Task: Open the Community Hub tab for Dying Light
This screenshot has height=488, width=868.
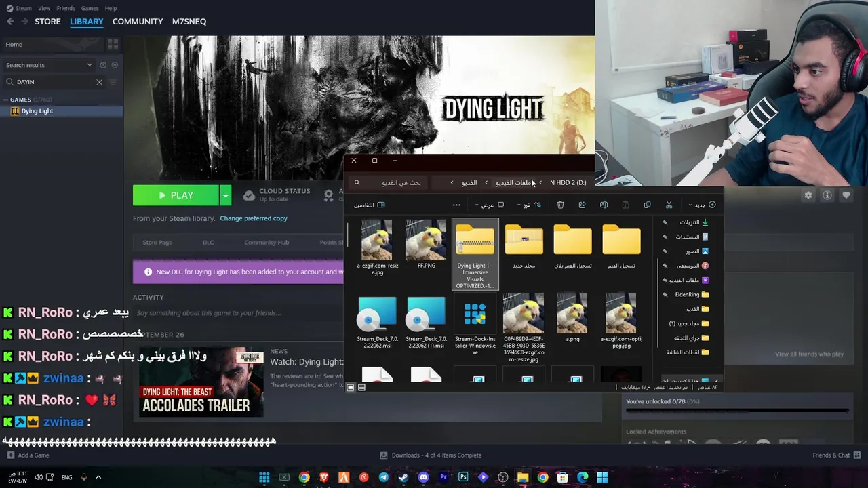Action: (x=267, y=242)
